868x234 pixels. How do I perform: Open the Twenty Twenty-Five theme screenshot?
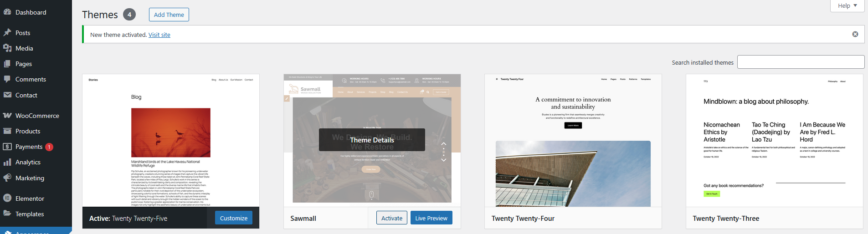coord(171,140)
